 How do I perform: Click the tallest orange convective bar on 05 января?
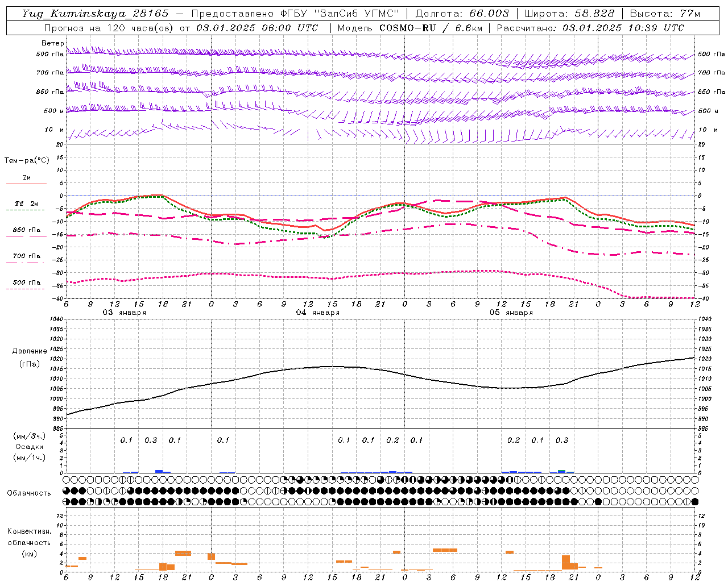pyautogui.click(x=566, y=563)
